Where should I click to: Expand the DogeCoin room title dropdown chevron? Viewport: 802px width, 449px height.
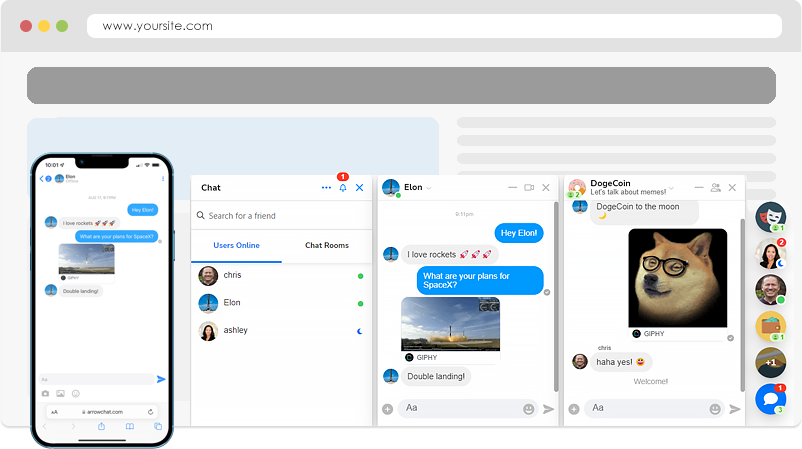[671, 189]
